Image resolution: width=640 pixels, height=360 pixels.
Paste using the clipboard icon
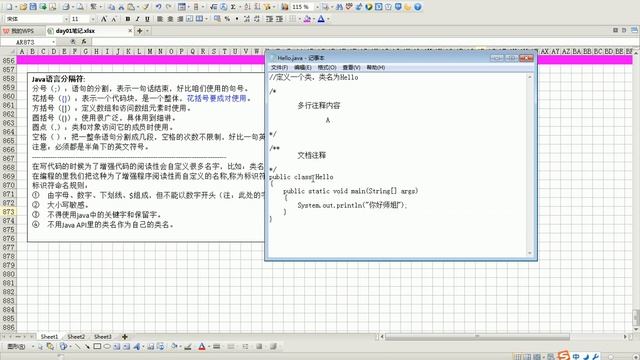tap(131, 7)
